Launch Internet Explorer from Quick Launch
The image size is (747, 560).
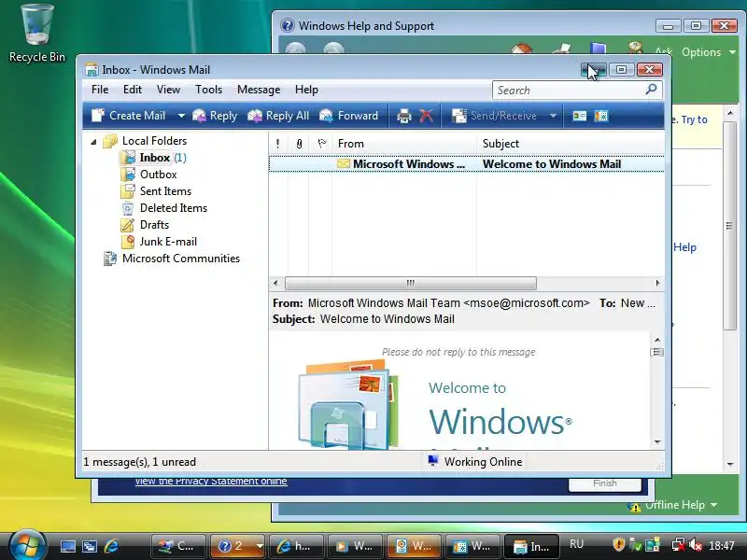(x=111, y=546)
